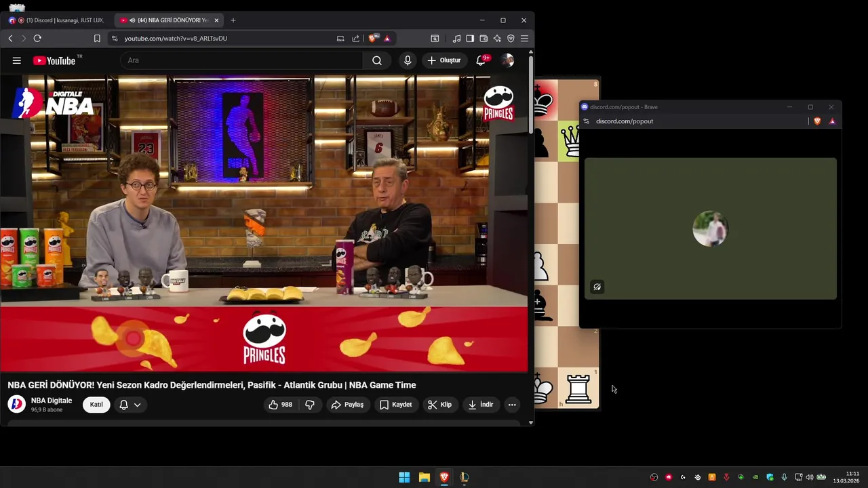Open the YouTube account avatar menu
Viewport: 868px width, 488px height.
(x=507, y=60)
